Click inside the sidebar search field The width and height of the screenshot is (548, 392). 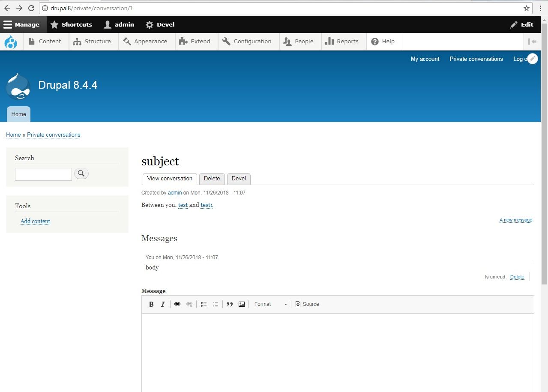[x=43, y=174]
